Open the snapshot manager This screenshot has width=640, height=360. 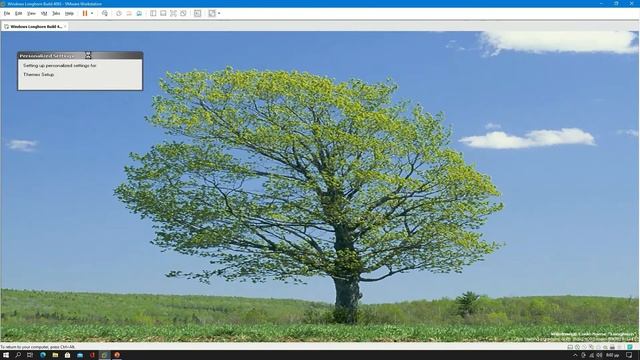click(x=139, y=13)
